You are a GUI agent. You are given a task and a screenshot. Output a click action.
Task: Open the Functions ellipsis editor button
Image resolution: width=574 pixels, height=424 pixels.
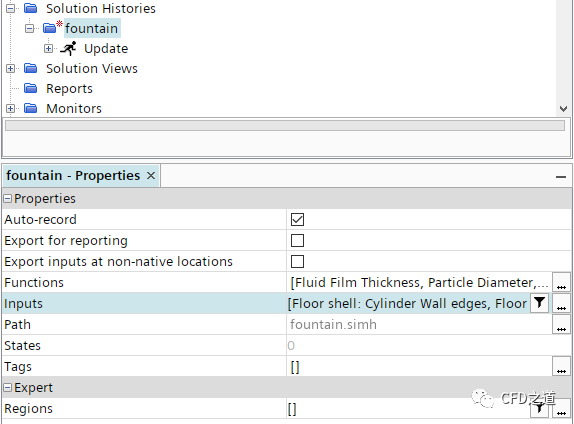(561, 282)
